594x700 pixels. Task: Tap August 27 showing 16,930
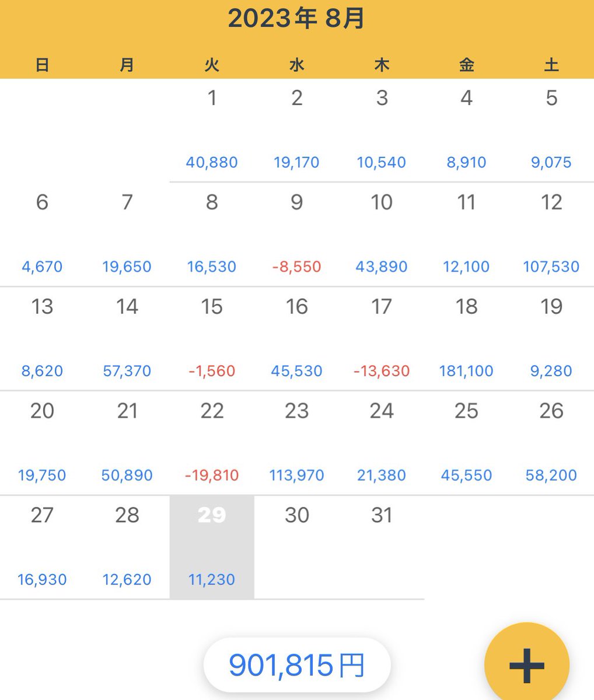[42, 547]
